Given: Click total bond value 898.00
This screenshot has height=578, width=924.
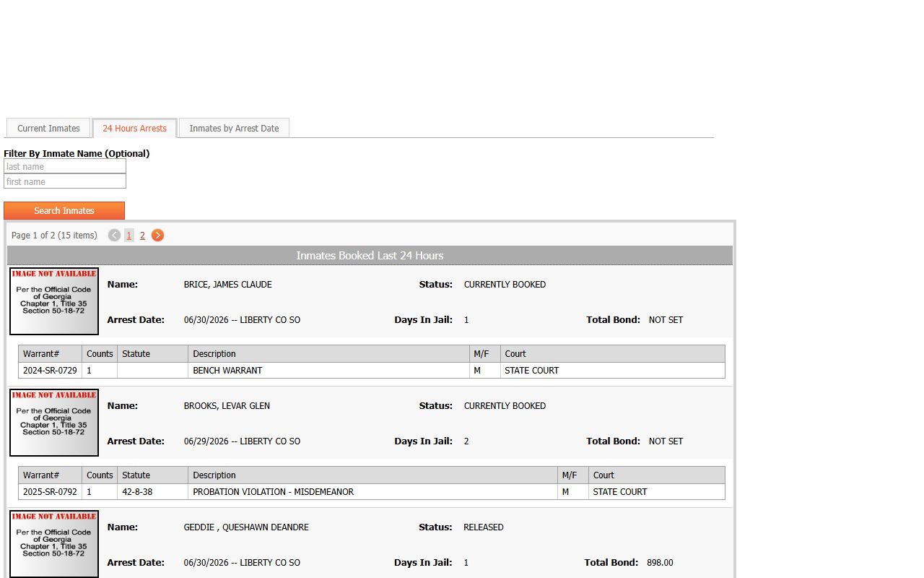Looking at the screenshot, I should [x=660, y=562].
